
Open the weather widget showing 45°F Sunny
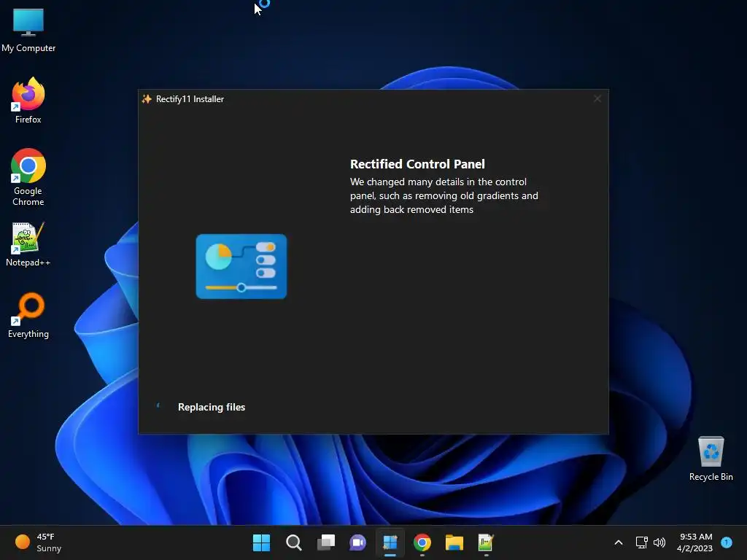pyautogui.click(x=38, y=542)
